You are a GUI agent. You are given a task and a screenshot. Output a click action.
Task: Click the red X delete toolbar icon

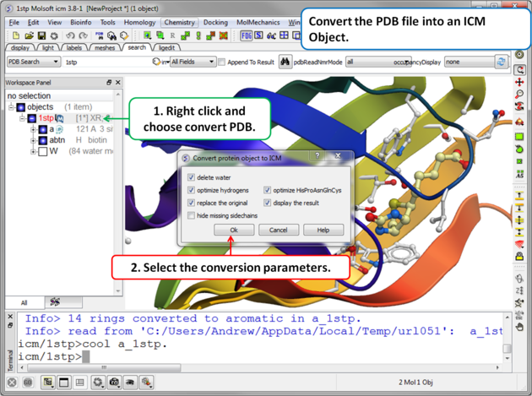(x=224, y=35)
